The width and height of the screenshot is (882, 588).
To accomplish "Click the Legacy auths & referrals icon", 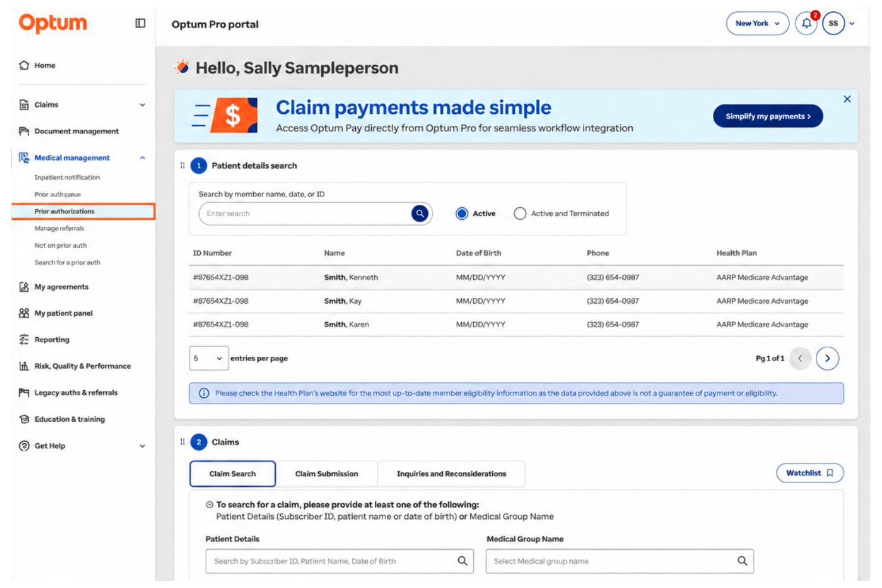I will [24, 393].
